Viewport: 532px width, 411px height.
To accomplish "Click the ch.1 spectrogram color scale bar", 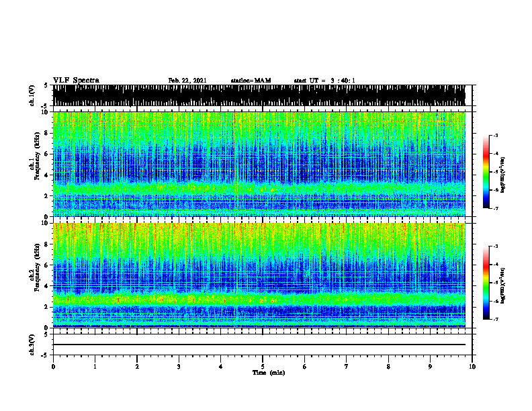I will click(486, 172).
